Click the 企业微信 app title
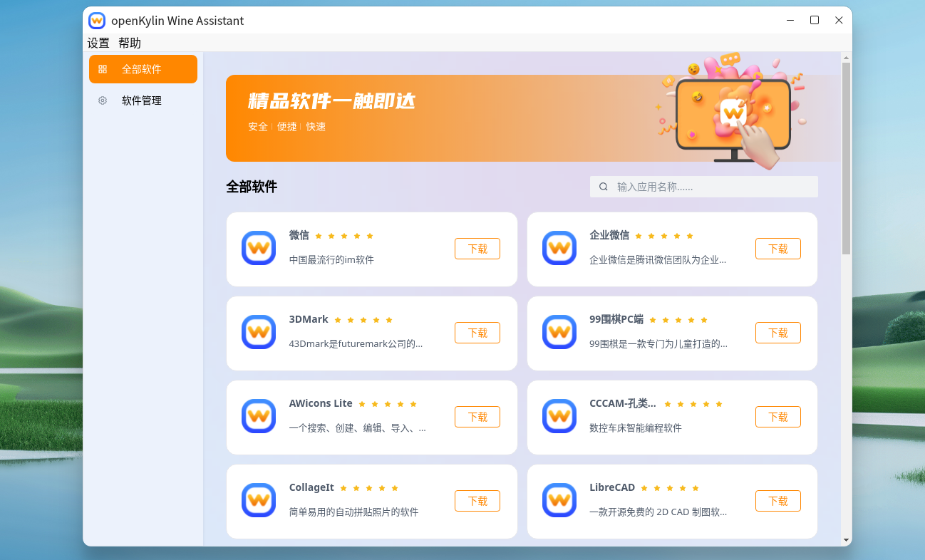 coord(609,235)
